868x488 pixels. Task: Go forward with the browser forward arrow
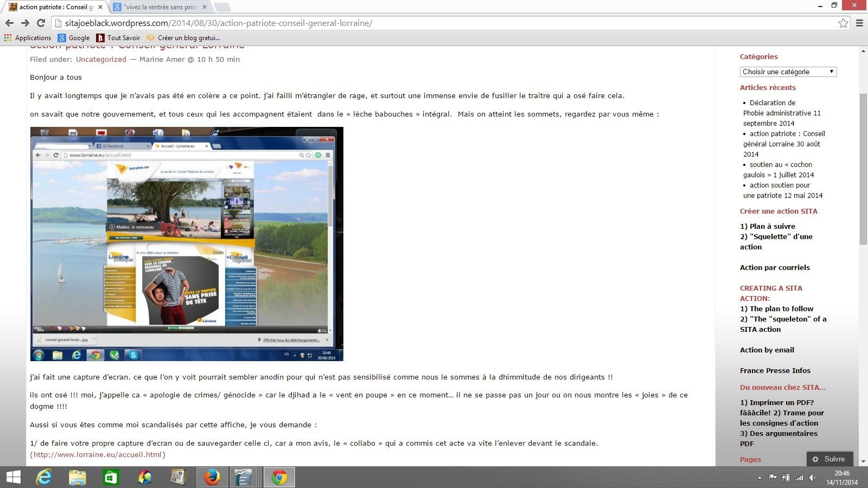25,23
